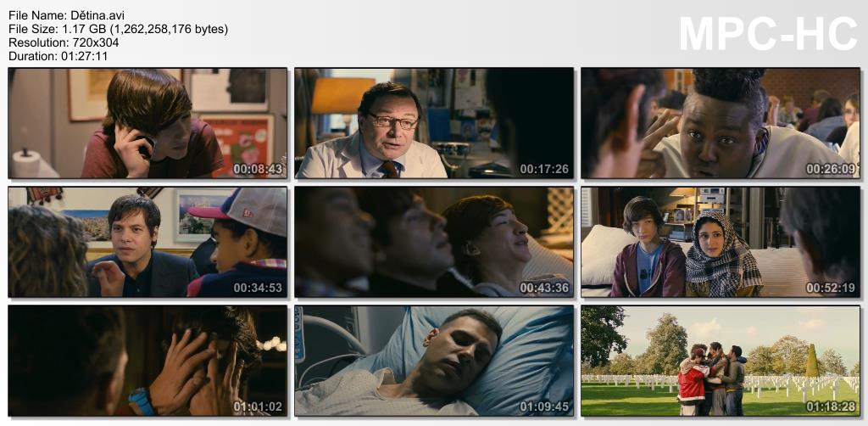
Task: Select the doctor in white coat thumbnail
Action: coord(434,123)
